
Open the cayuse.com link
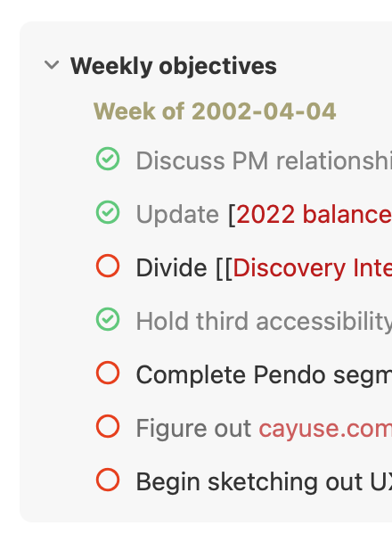point(325,429)
